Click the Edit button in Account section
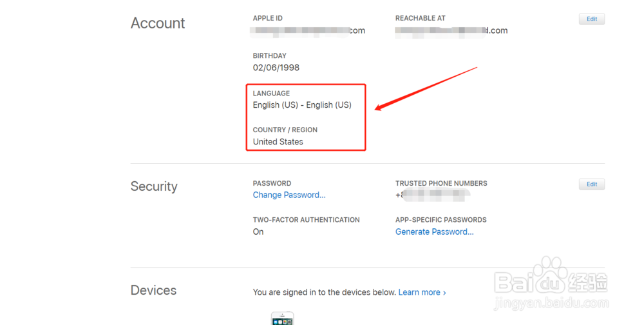The width and height of the screenshot is (644, 325). (x=591, y=19)
